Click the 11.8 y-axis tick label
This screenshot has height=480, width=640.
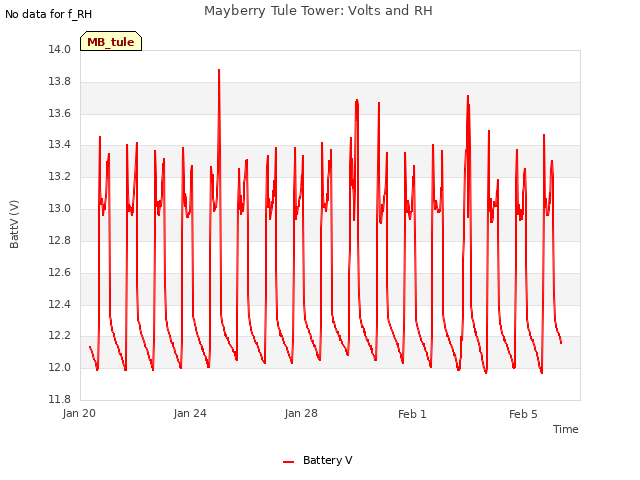click(x=60, y=399)
